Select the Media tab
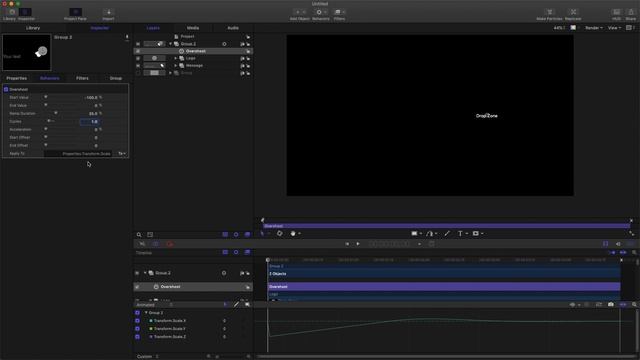Image resolution: width=640 pixels, height=360 pixels. click(193, 28)
